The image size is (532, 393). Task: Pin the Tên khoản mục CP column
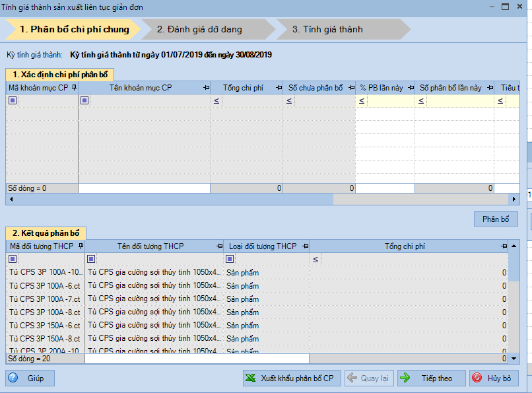206,88
